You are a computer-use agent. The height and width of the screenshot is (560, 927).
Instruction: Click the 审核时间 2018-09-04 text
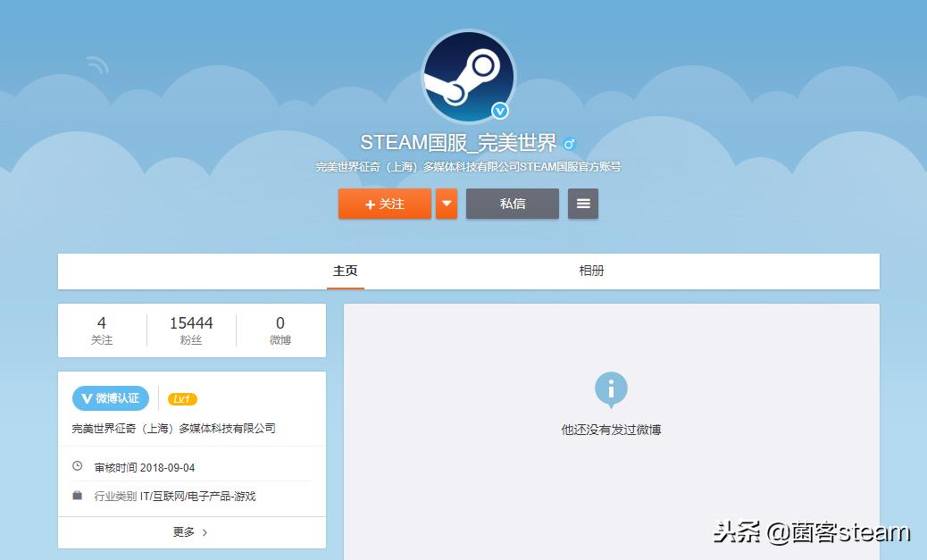tap(145, 467)
